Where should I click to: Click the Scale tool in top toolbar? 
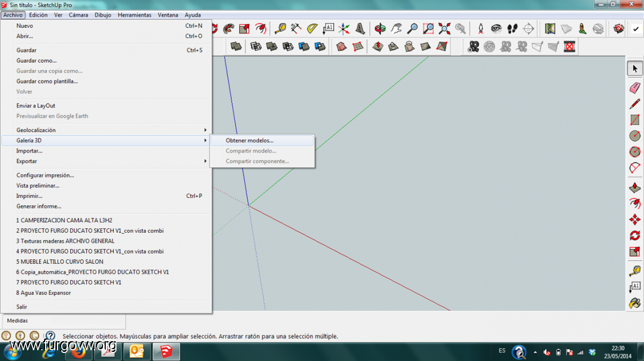coord(244,28)
